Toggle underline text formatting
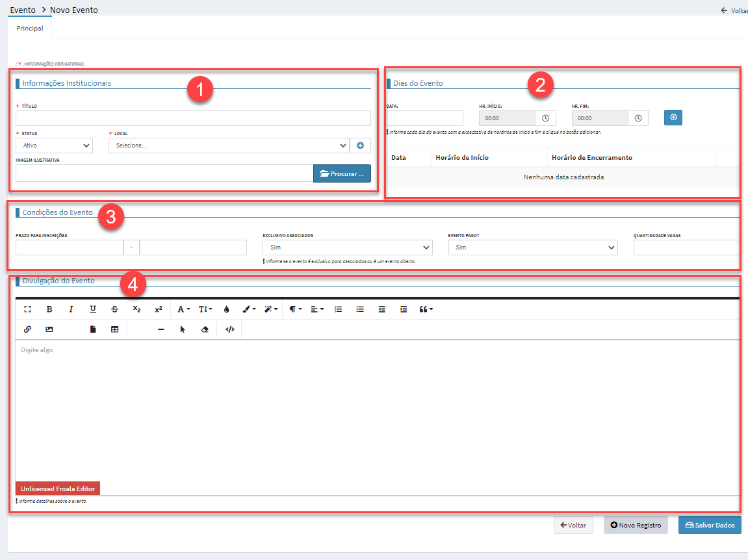 pyautogui.click(x=93, y=309)
